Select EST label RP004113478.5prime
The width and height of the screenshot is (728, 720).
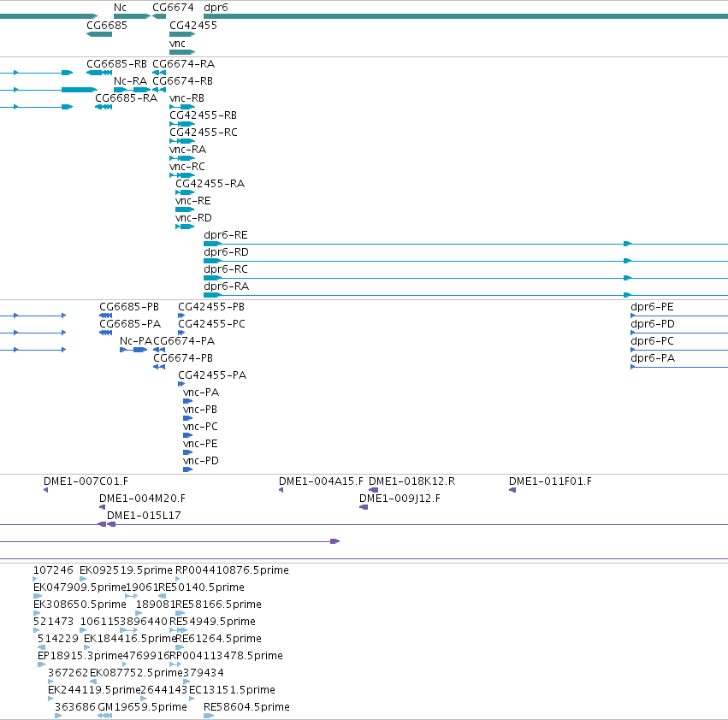click(x=226, y=656)
